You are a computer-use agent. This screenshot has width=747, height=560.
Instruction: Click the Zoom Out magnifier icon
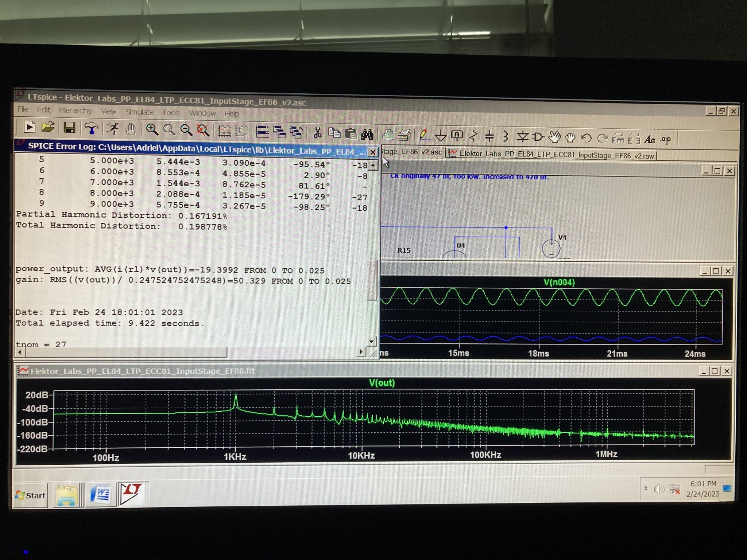pos(186,130)
